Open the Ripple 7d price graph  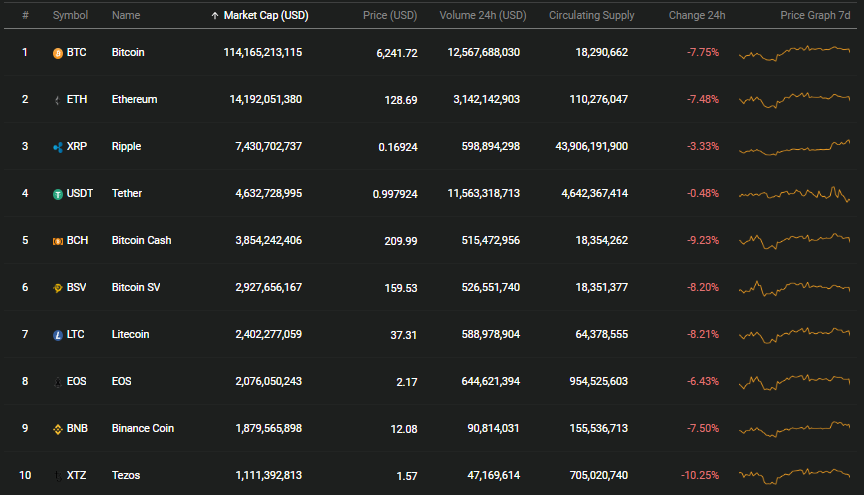point(794,147)
